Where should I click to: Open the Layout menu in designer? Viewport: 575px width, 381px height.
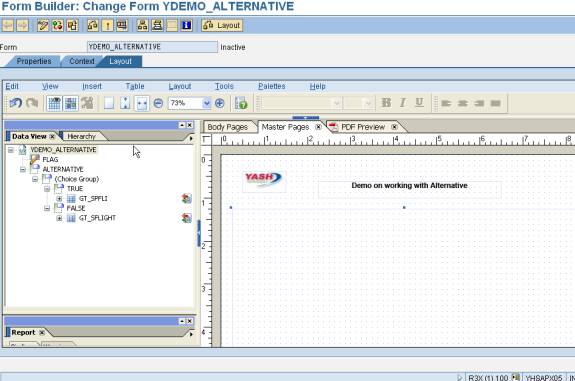pos(180,87)
